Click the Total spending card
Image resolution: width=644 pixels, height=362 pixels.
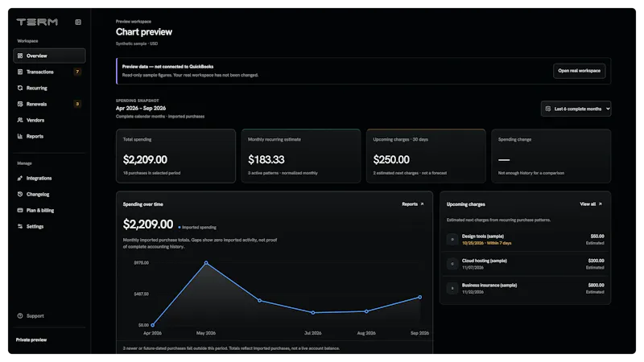(x=175, y=156)
